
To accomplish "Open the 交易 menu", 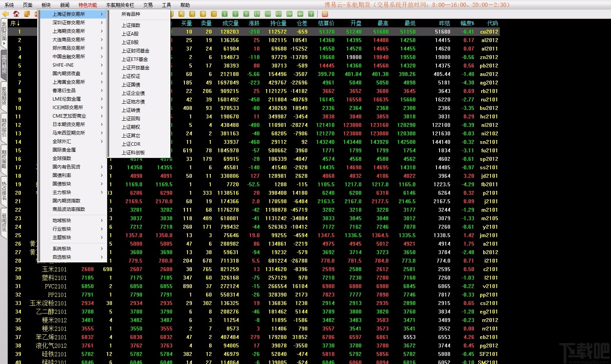I will 148,5.
